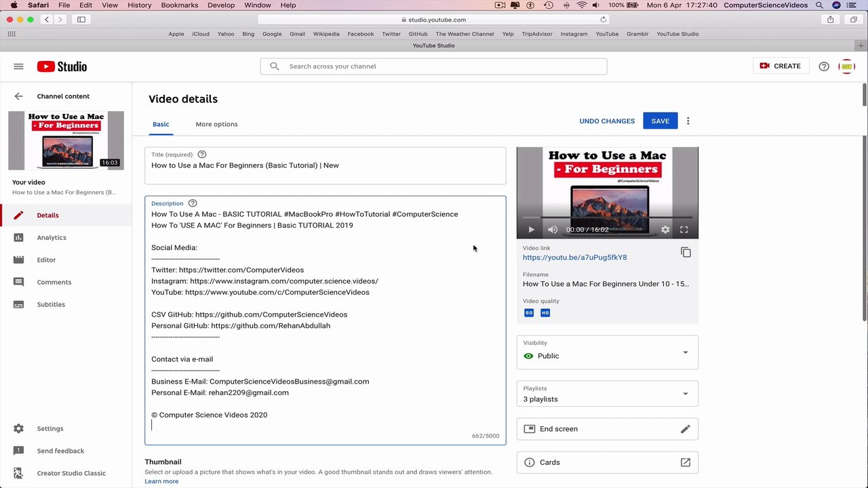Open the Editor clapperboard icon
The width and height of the screenshot is (868, 488).
click(18, 260)
